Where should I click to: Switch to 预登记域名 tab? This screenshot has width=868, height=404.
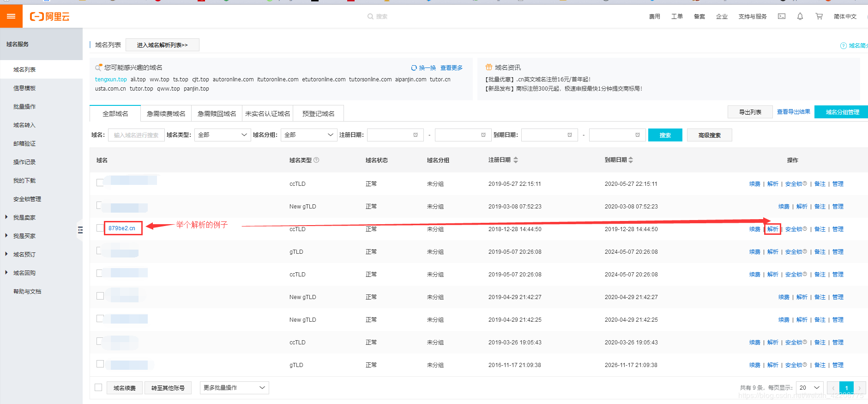(x=319, y=114)
